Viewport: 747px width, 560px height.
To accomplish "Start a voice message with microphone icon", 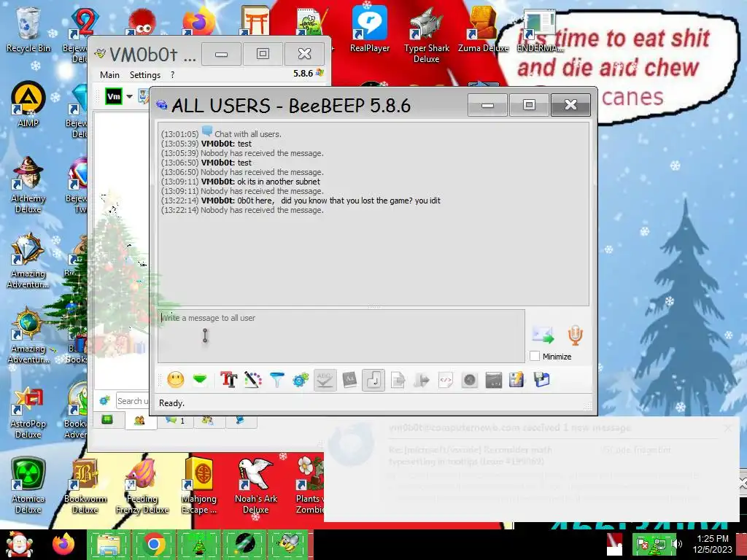I will (575, 335).
